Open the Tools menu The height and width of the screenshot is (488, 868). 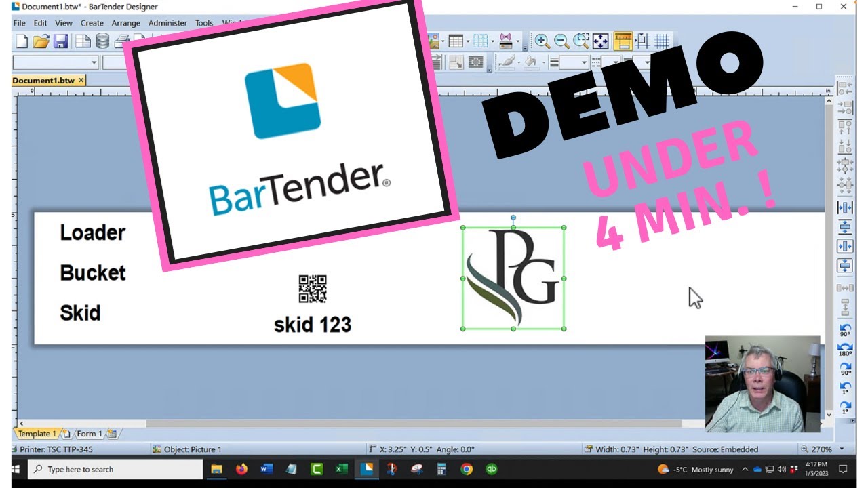[204, 23]
